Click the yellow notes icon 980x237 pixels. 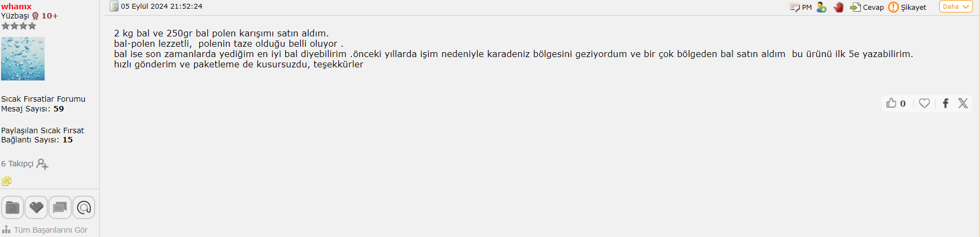pos(7,181)
